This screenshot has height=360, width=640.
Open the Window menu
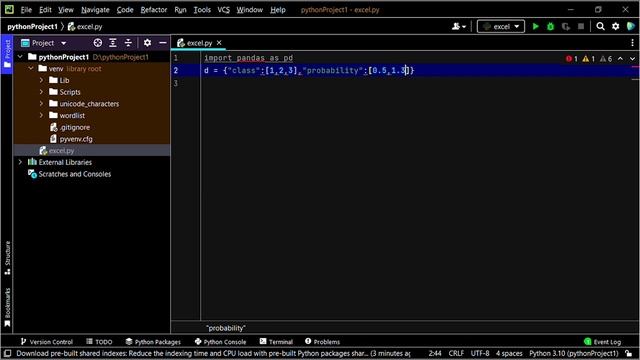250,9
